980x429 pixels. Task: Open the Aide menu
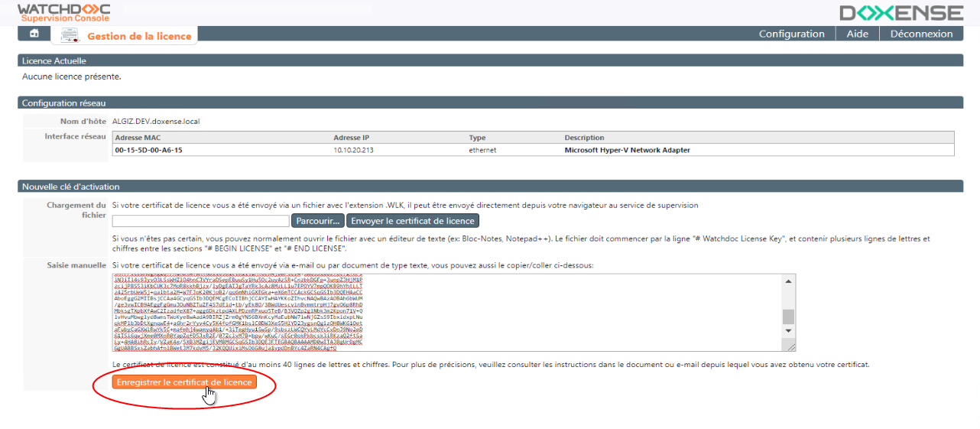(x=857, y=34)
